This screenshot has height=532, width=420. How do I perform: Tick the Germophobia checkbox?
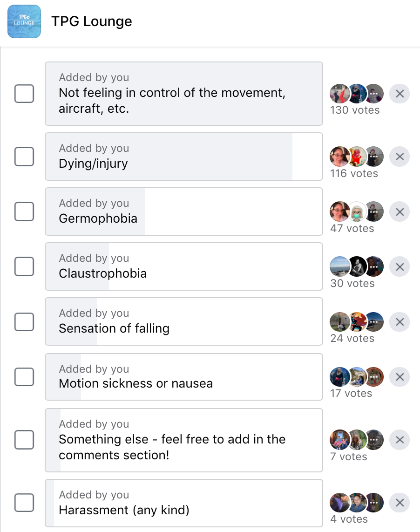click(x=24, y=211)
